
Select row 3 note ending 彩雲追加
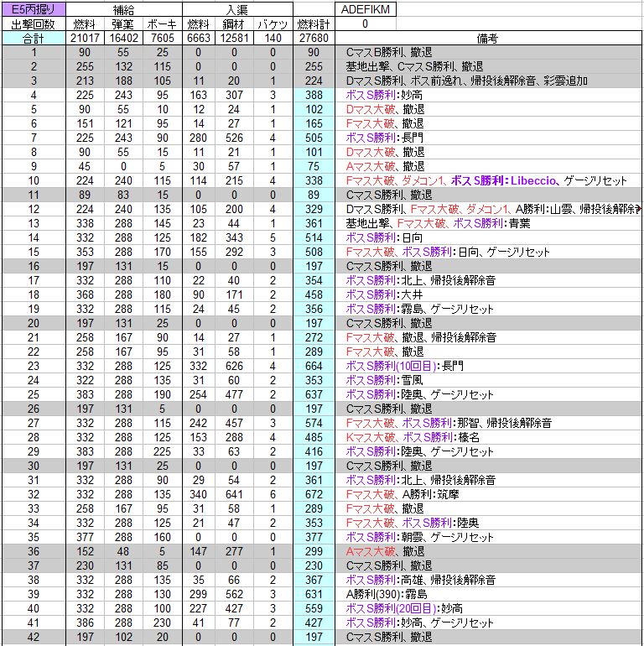(466, 81)
